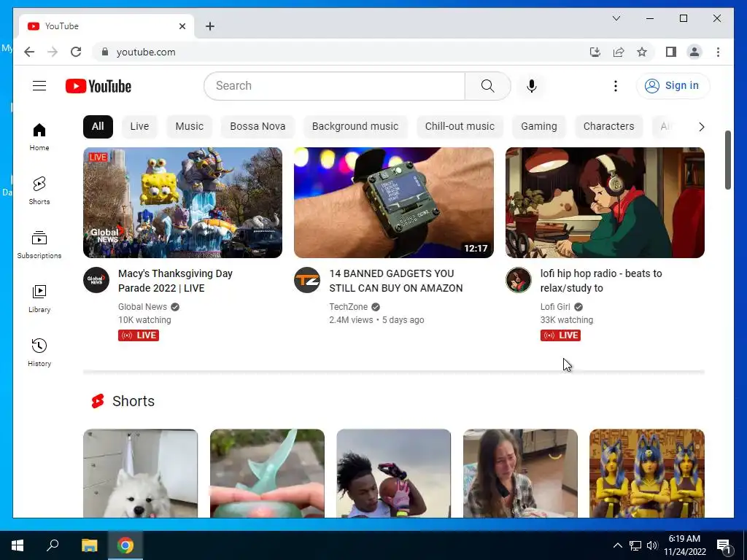Open History in sidebar
The height and width of the screenshot is (560, 747).
click(x=39, y=352)
